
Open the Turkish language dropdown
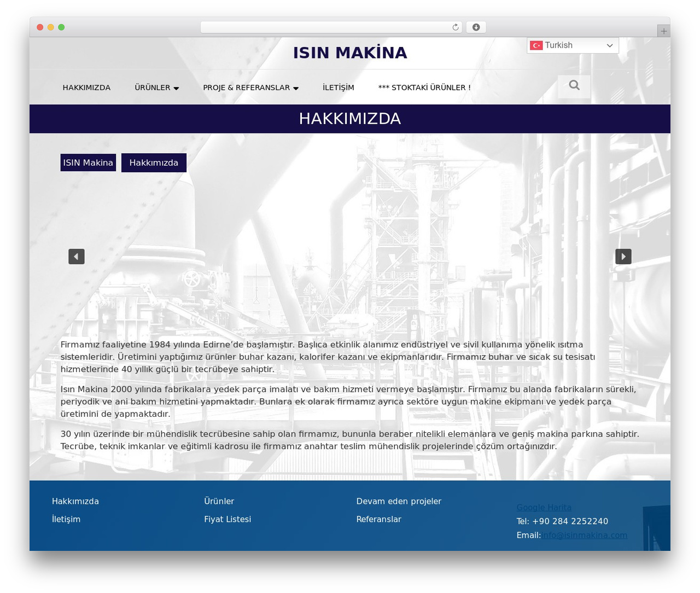click(x=573, y=45)
